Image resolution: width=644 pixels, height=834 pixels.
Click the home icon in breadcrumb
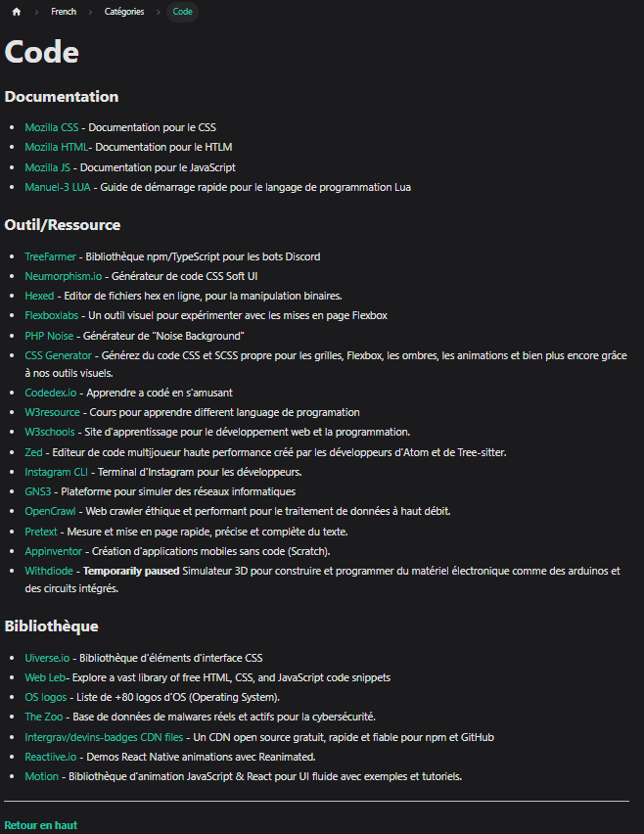click(17, 12)
